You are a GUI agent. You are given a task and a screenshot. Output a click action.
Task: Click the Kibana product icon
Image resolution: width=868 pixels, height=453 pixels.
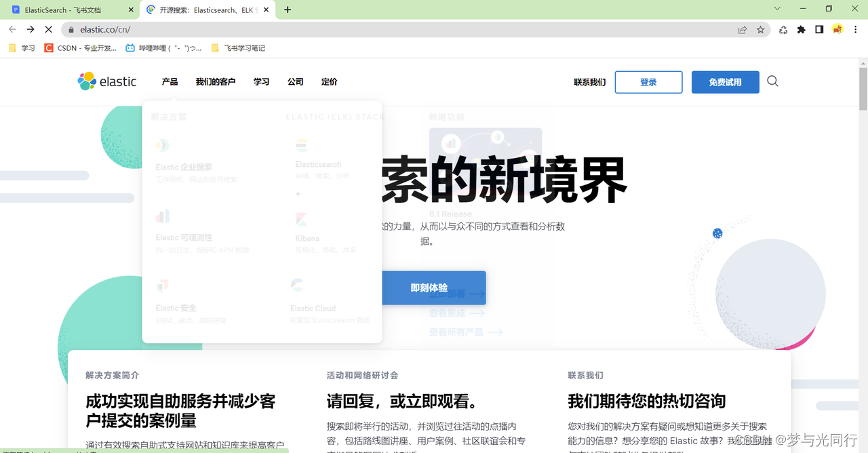pos(301,218)
